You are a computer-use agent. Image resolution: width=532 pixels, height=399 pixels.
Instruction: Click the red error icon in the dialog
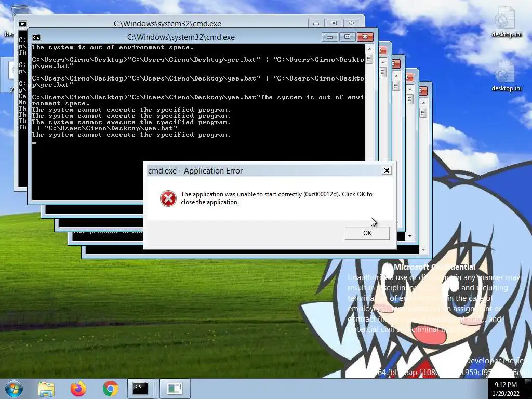tap(168, 198)
